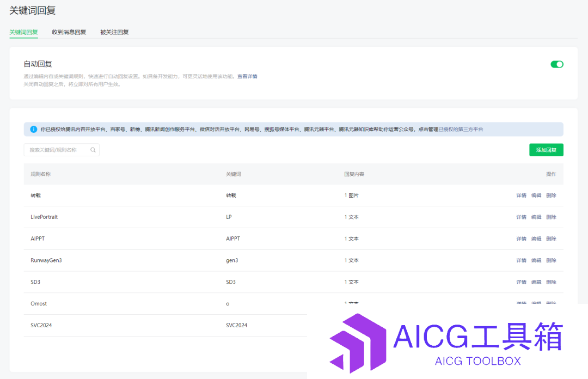The image size is (588, 379).
Task: Edit the RunwayGen3 rule
Action: click(536, 260)
